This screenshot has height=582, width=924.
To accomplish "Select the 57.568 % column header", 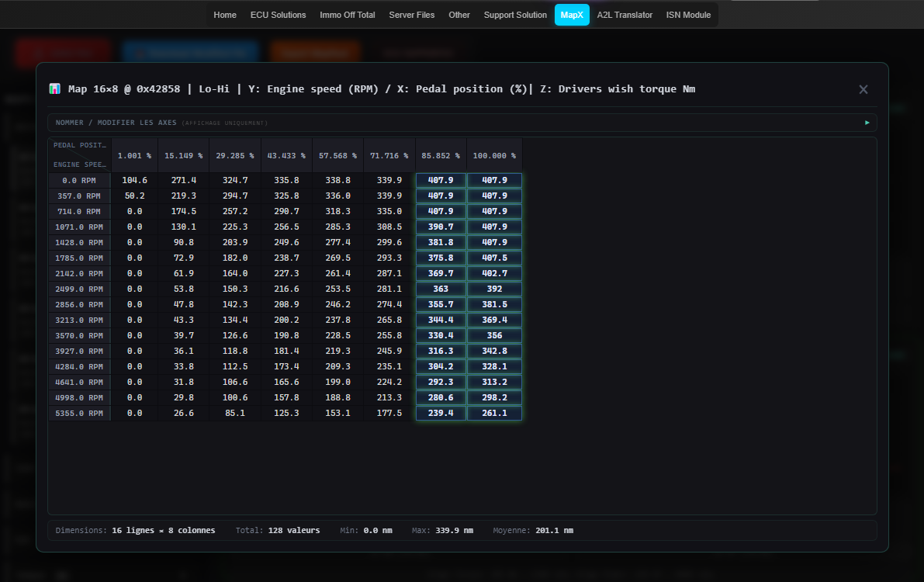I will click(x=337, y=156).
